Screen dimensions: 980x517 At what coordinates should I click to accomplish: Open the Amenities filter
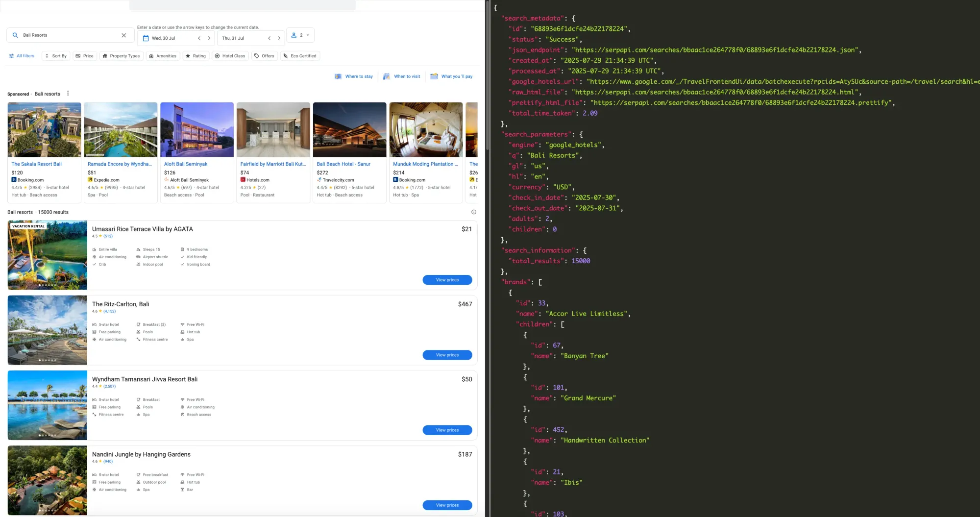coord(163,56)
